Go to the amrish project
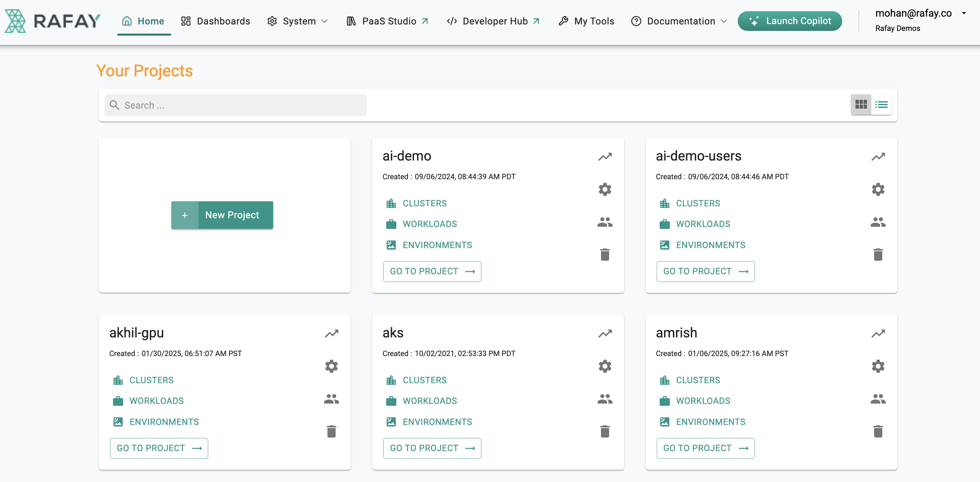The height and width of the screenshot is (482, 980). point(705,448)
